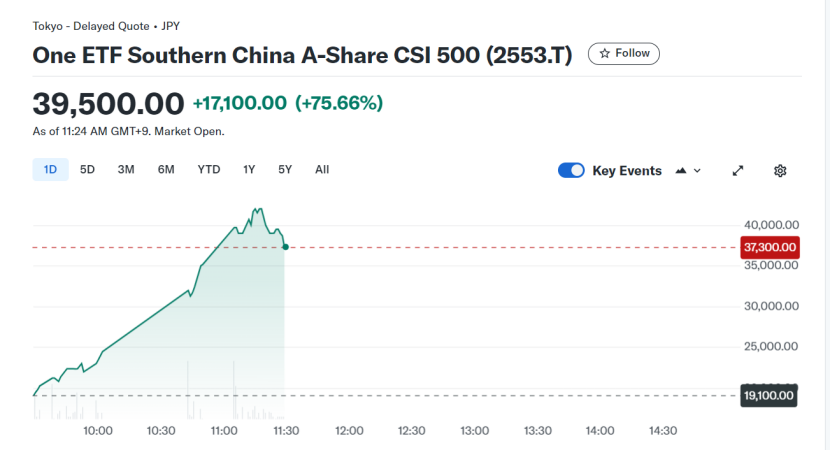Select the 5D range tab
Screen dimensions: 830x450
point(87,169)
